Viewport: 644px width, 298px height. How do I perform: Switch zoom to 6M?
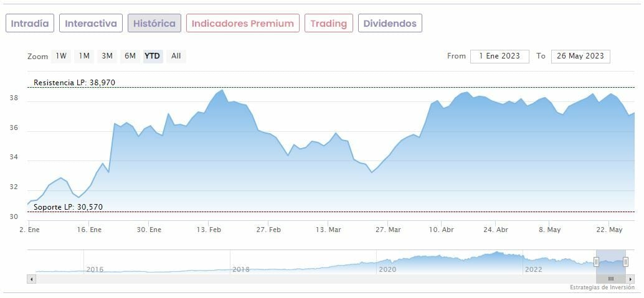point(130,56)
